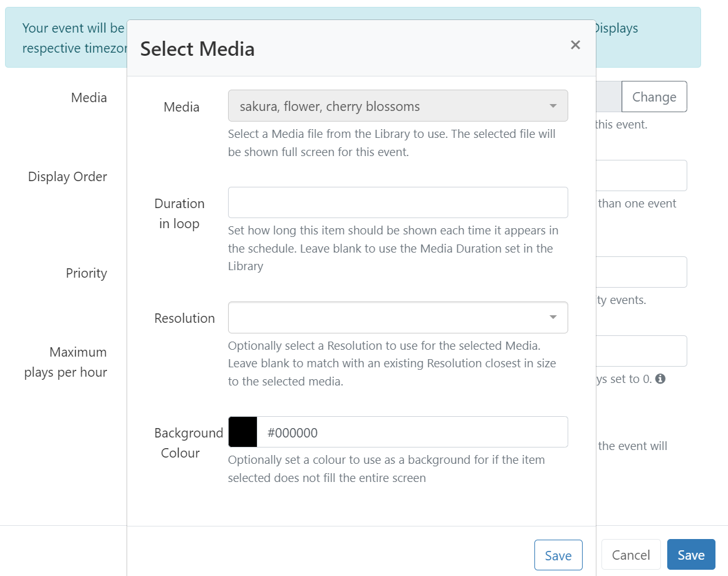Image resolution: width=728 pixels, height=576 pixels.
Task: Expand the empty Resolution dropdown
Action: (398, 318)
